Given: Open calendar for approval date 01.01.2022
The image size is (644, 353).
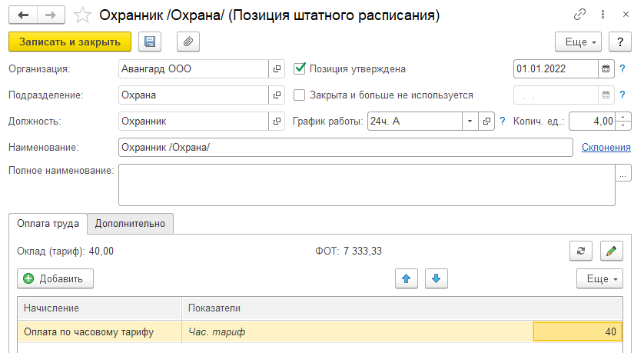Looking at the screenshot, I should click(606, 68).
